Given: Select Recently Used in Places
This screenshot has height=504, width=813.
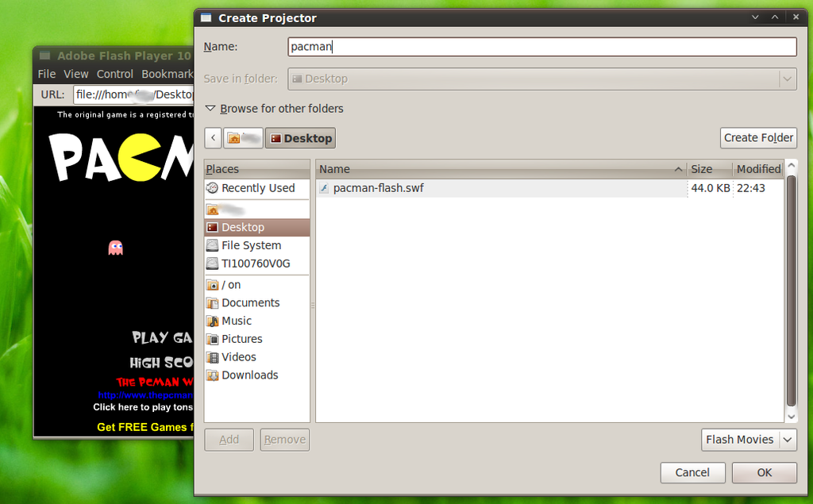Looking at the screenshot, I should coord(257,187).
